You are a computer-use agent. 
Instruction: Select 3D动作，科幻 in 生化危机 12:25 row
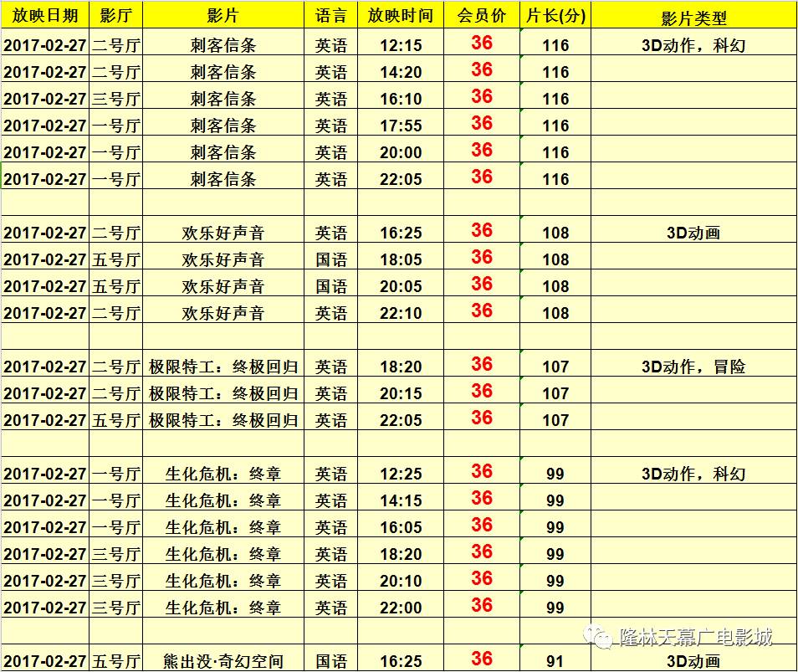(693, 471)
